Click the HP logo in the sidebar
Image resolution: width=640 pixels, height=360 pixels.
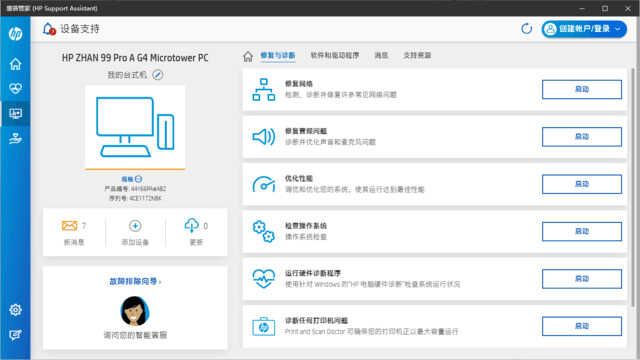click(16, 34)
